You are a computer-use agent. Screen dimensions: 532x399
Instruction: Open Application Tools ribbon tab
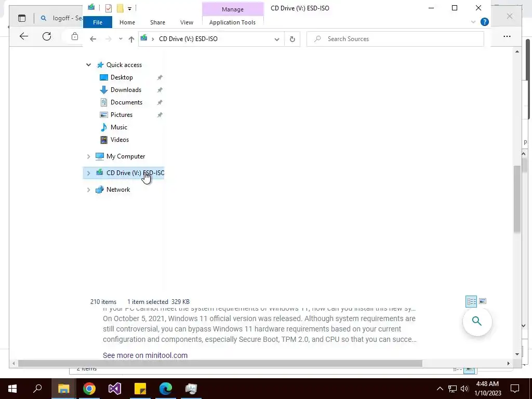(232, 22)
